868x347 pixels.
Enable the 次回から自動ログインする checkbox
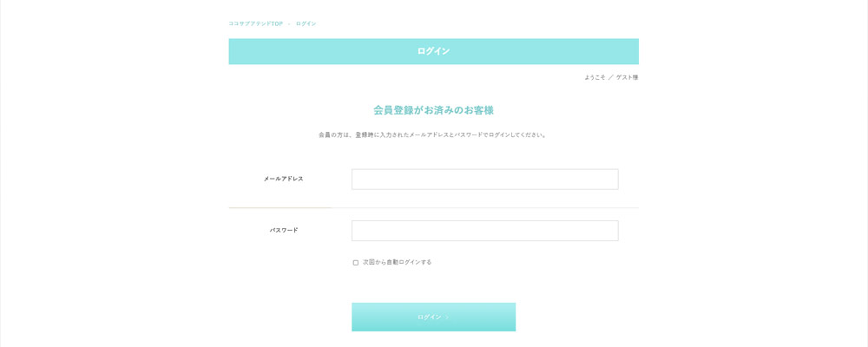point(356,262)
